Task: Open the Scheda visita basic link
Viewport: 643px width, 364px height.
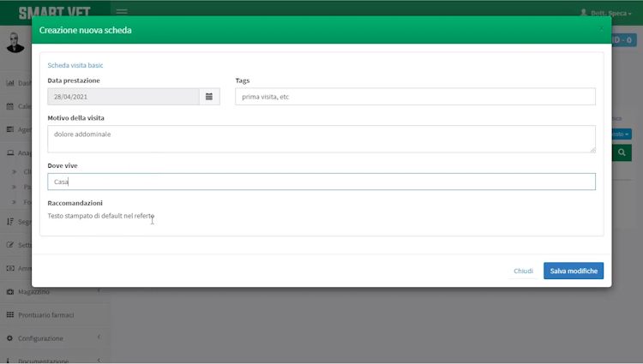Action: click(x=75, y=65)
